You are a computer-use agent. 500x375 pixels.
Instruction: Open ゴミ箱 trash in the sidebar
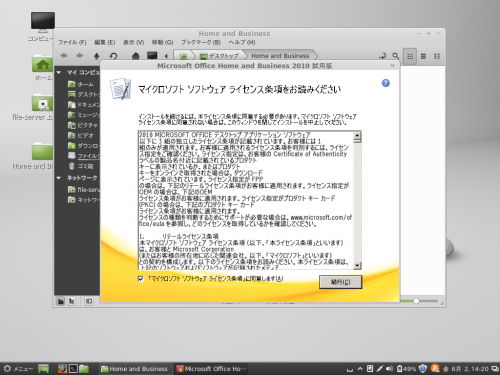(80, 166)
